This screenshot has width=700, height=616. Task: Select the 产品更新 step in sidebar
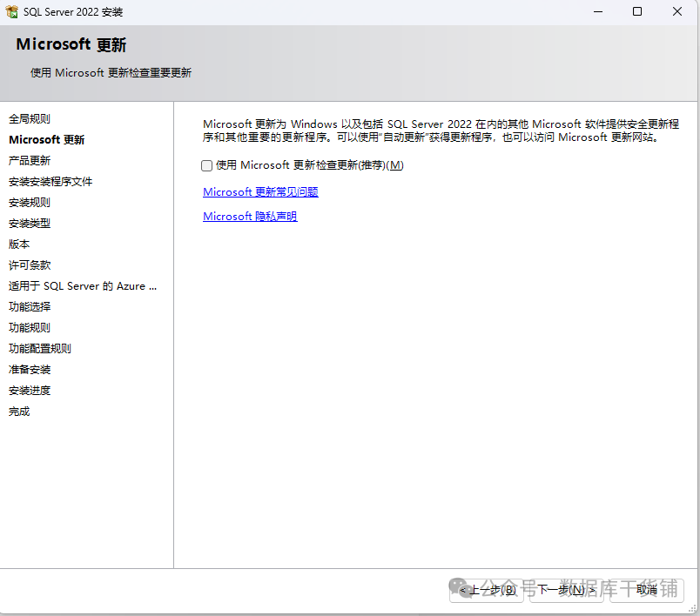(30, 161)
